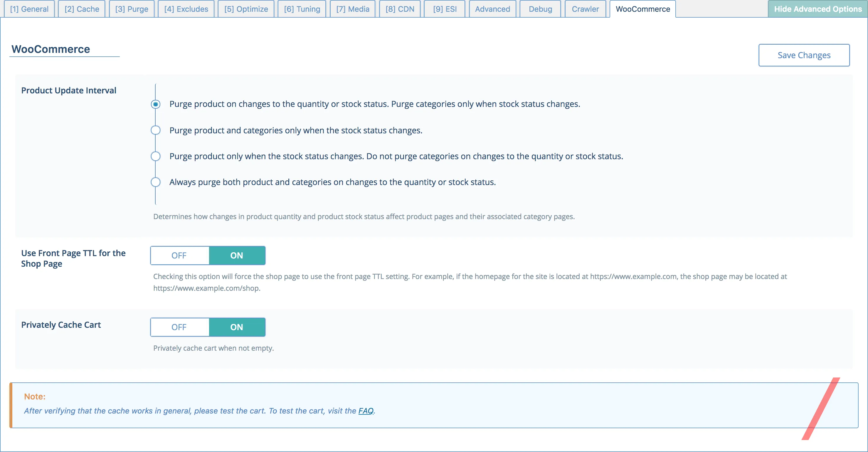Open the [2] Cache settings tab
This screenshot has width=868, height=452.
[x=82, y=9]
